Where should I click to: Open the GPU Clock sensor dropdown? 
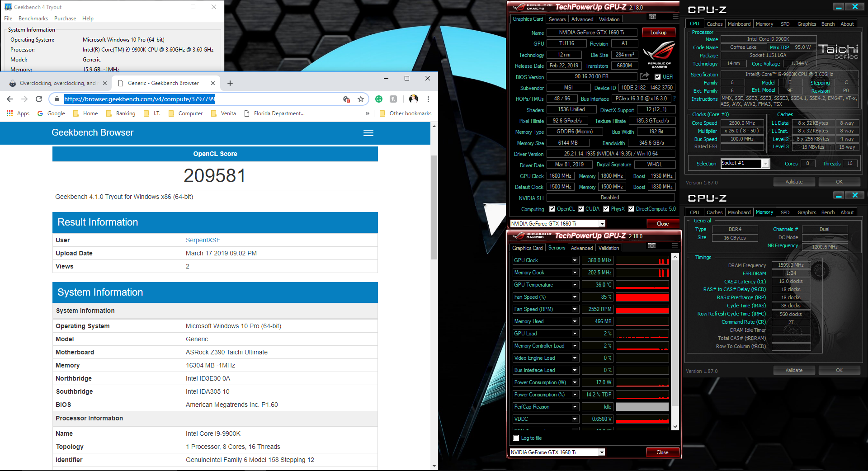point(575,260)
